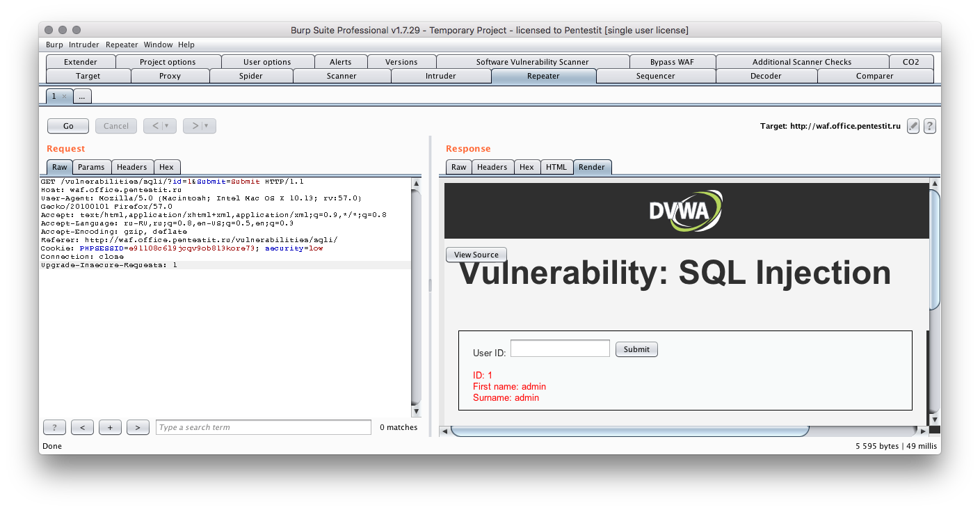
Task: Open the Intruder menu in menu bar
Action: click(x=84, y=45)
